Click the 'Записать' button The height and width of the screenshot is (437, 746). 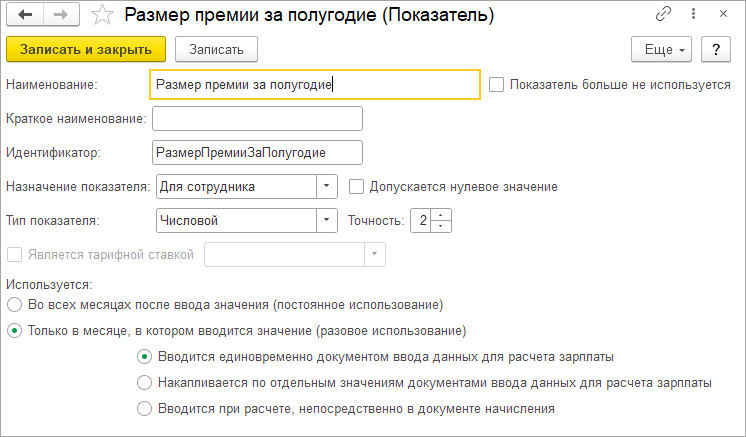[216, 49]
